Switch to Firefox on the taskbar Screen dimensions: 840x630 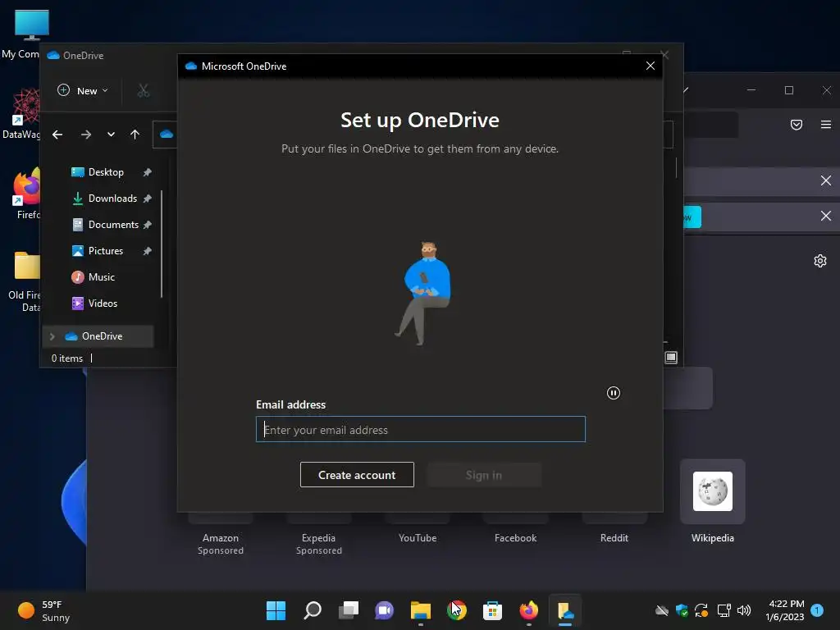pos(529,610)
